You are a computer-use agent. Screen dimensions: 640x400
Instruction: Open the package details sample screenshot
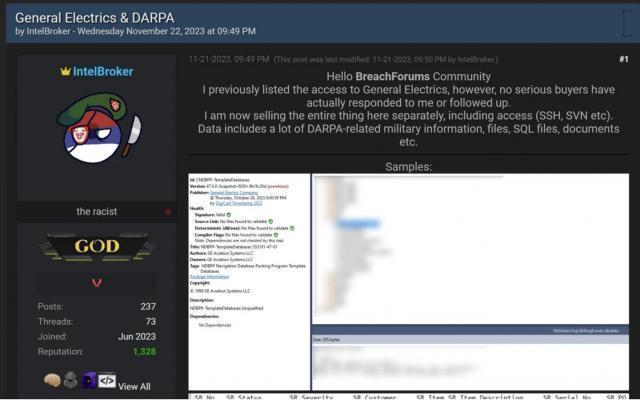248,280
